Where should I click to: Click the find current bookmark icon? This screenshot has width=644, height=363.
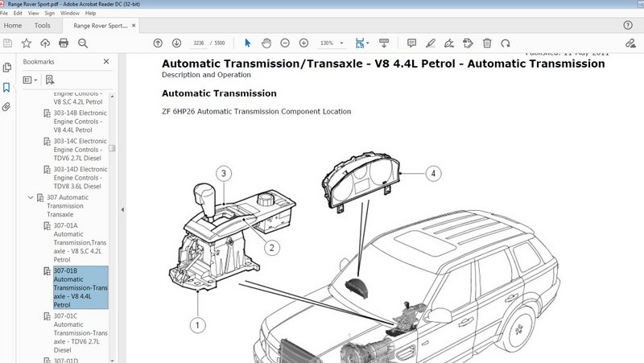click(50, 80)
